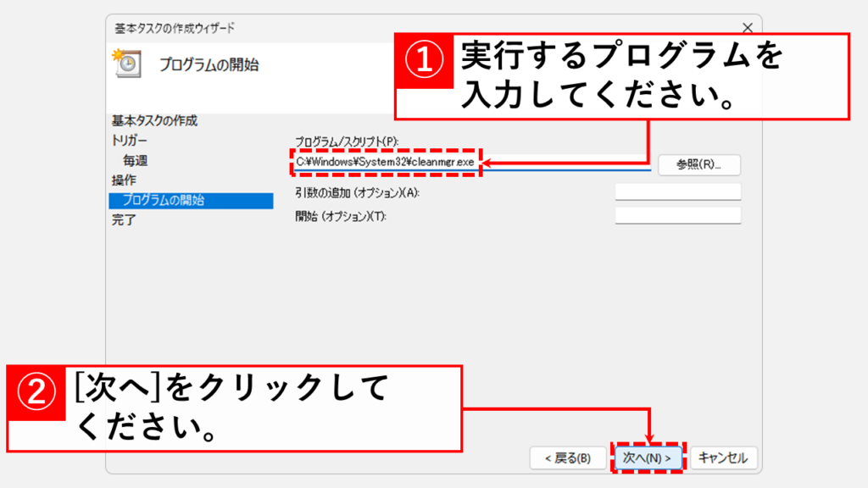Open the 参照(R)... browse dialog
Image resolution: width=868 pixels, height=488 pixels.
(698, 164)
